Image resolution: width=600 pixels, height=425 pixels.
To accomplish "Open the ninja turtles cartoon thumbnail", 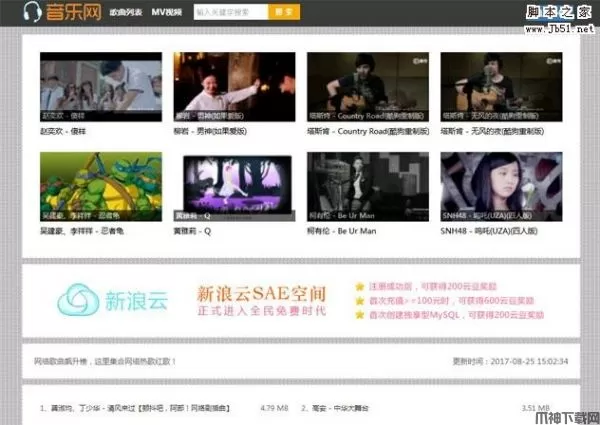I will tap(101, 187).
